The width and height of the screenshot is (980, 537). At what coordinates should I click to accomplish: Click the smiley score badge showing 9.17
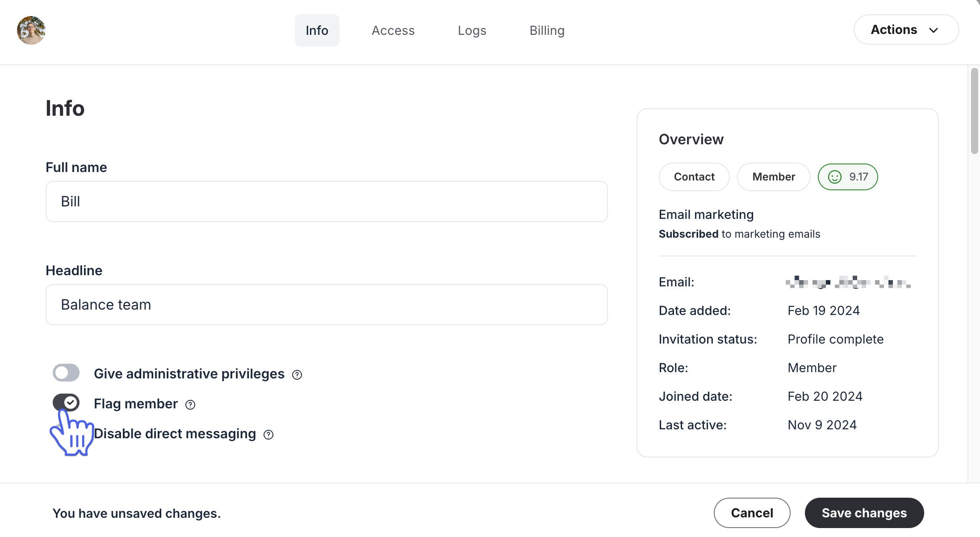(847, 176)
